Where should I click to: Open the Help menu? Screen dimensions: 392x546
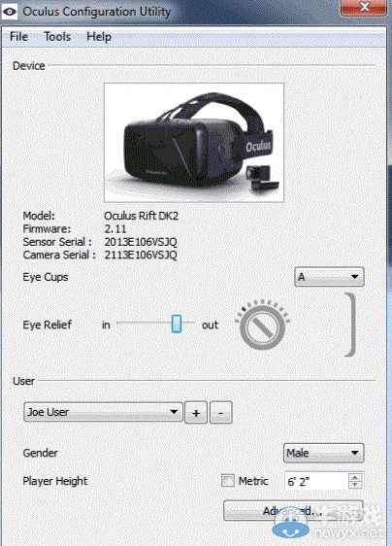tap(99, 36)
